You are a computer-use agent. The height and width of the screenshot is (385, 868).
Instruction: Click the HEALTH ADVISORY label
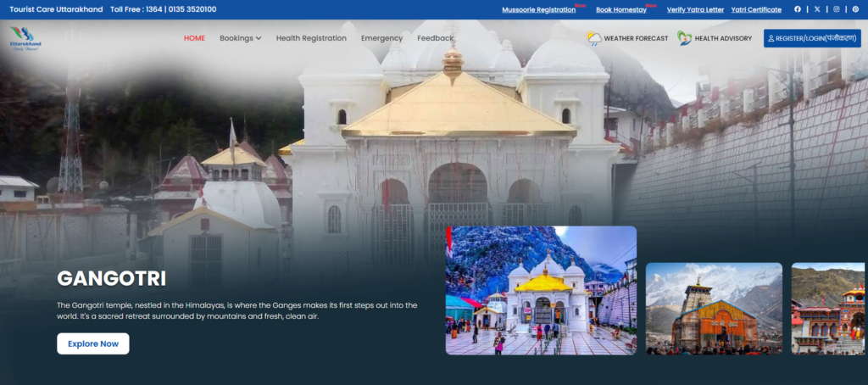[x=723, y=39]
